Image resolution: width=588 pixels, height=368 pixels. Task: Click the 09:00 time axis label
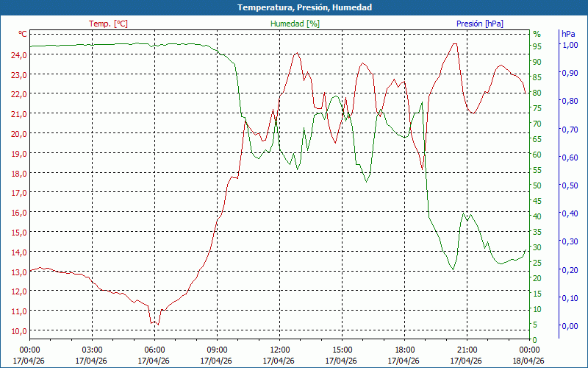[217, 350]
